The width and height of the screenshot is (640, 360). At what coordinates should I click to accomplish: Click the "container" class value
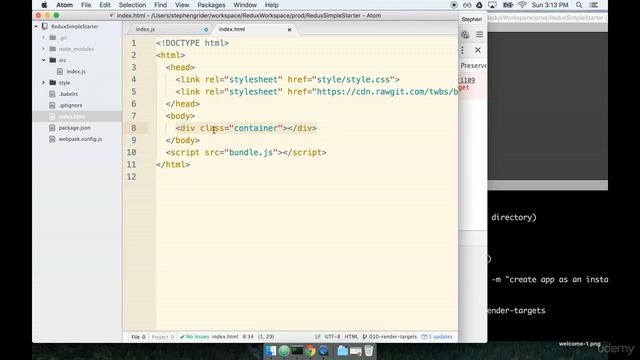pos(256,128)
